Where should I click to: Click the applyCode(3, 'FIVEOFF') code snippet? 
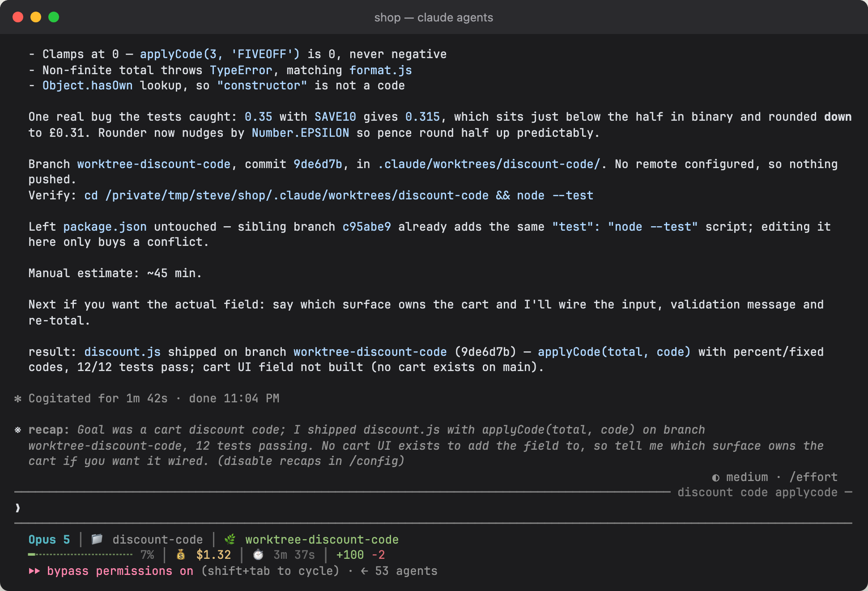tap(220, 54)
